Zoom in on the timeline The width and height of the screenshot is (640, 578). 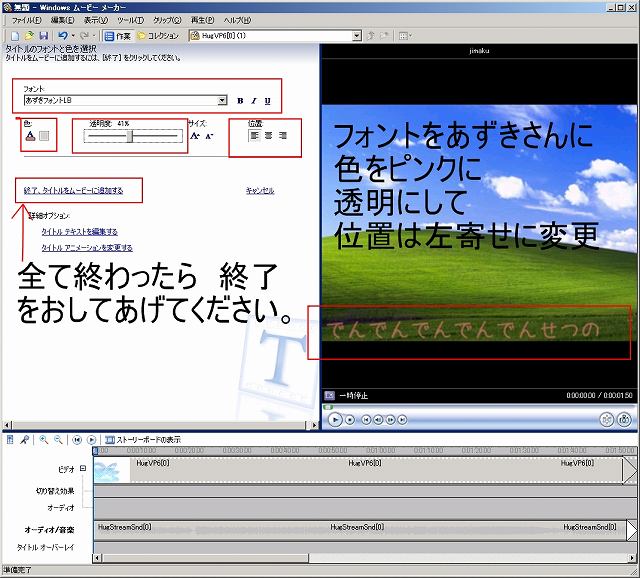point(44,440)
